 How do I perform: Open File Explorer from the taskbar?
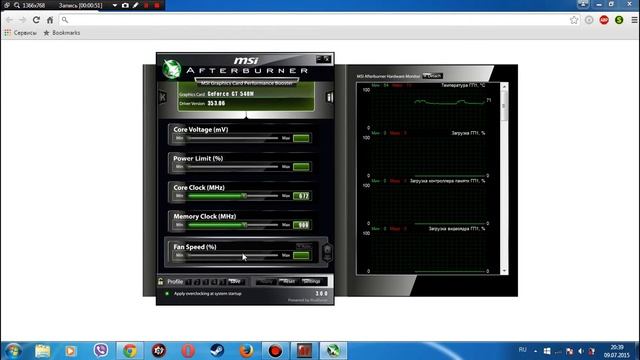[42, 351]
